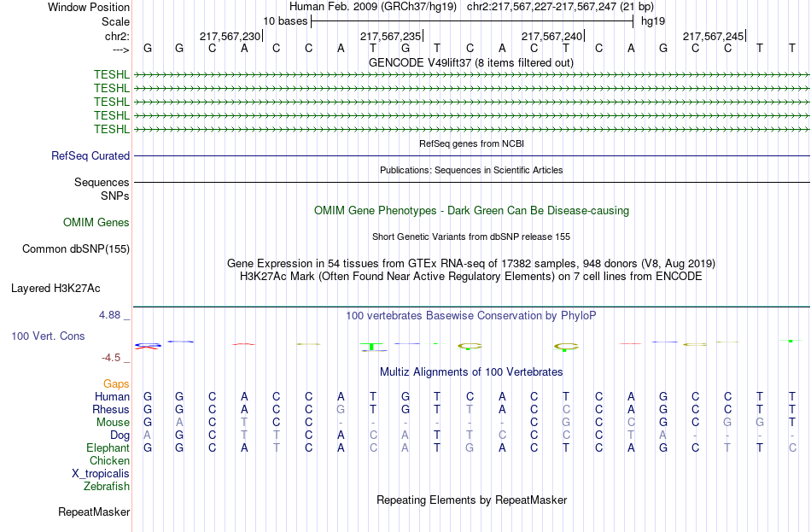
Task: Open the OMIM Gene Phenotypes track title
Action: [471, 211]
